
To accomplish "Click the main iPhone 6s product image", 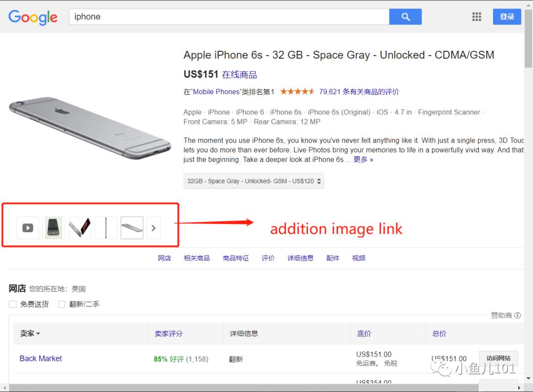I will (x=90, y=128).
